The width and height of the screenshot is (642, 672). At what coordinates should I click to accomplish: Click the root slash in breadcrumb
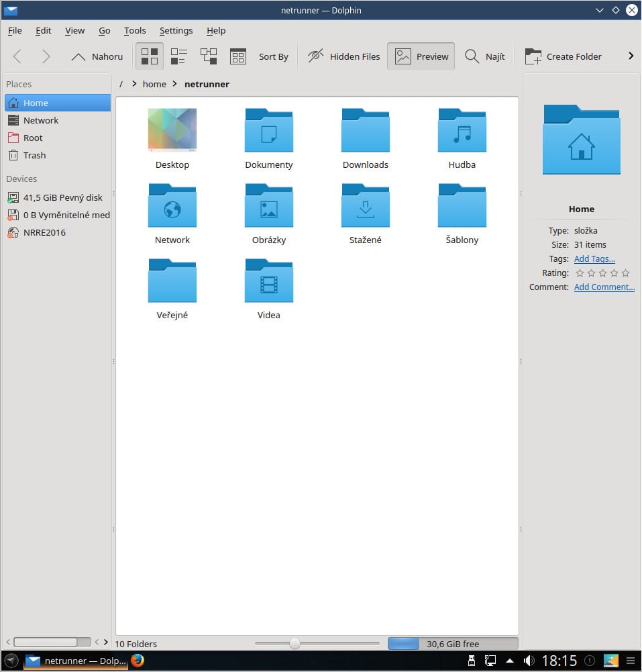(121, 85)
